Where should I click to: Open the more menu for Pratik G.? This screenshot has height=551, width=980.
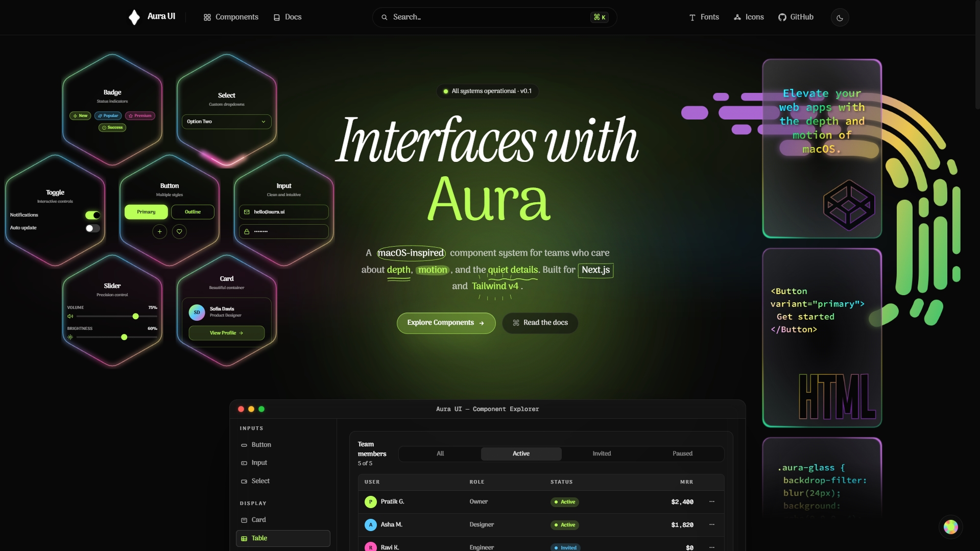(x=711, y=502)
